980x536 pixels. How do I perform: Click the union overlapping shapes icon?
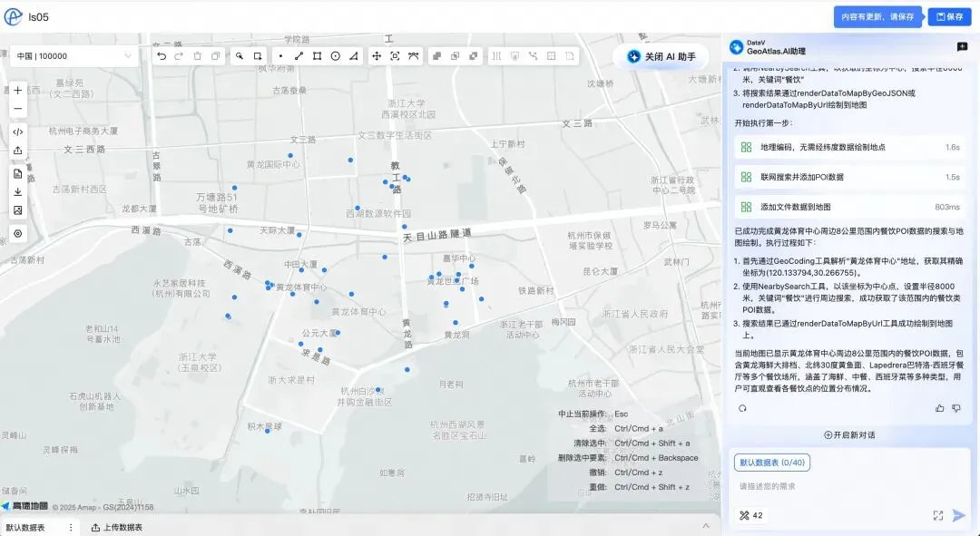point(436,56)
